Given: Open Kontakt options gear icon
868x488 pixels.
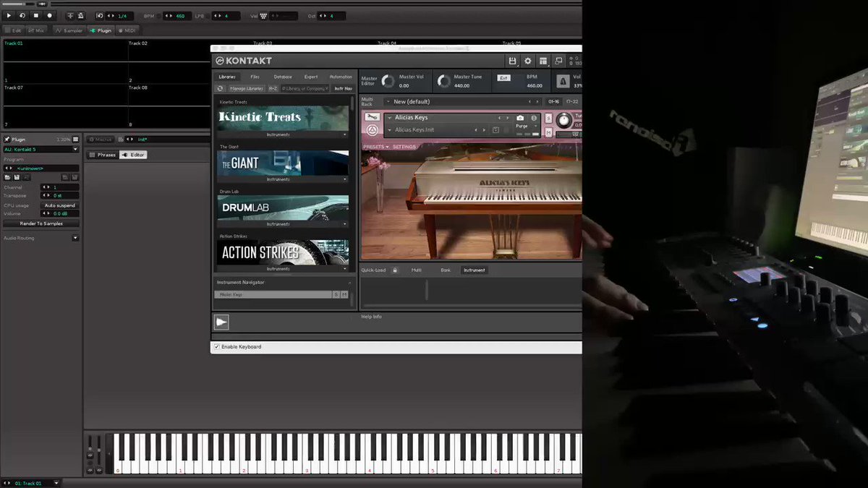Looking at the screenshot, I should pyautogui.click(x=527, y=61).
